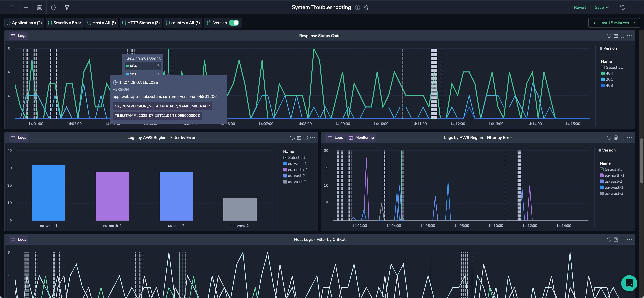Shift time range backward with left arrow
Screen dimensions: 644x298
coord(594,23)
